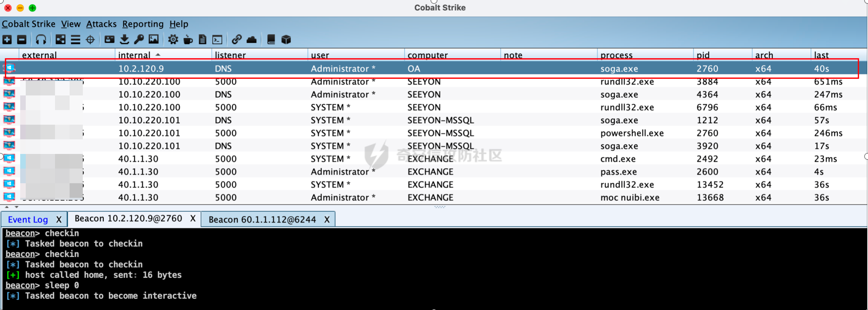
Task: Open the Cobalt Strike menu
Action: click(29, 24)
